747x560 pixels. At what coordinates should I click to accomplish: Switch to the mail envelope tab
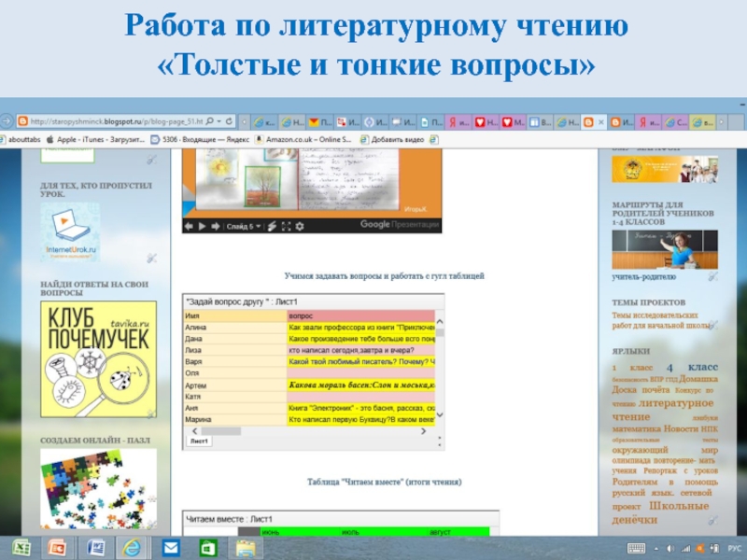coord(320,122)
